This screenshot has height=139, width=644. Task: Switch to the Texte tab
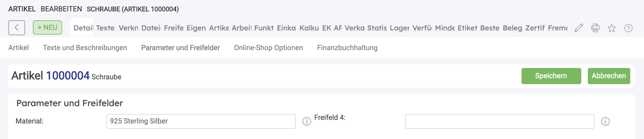105,28
